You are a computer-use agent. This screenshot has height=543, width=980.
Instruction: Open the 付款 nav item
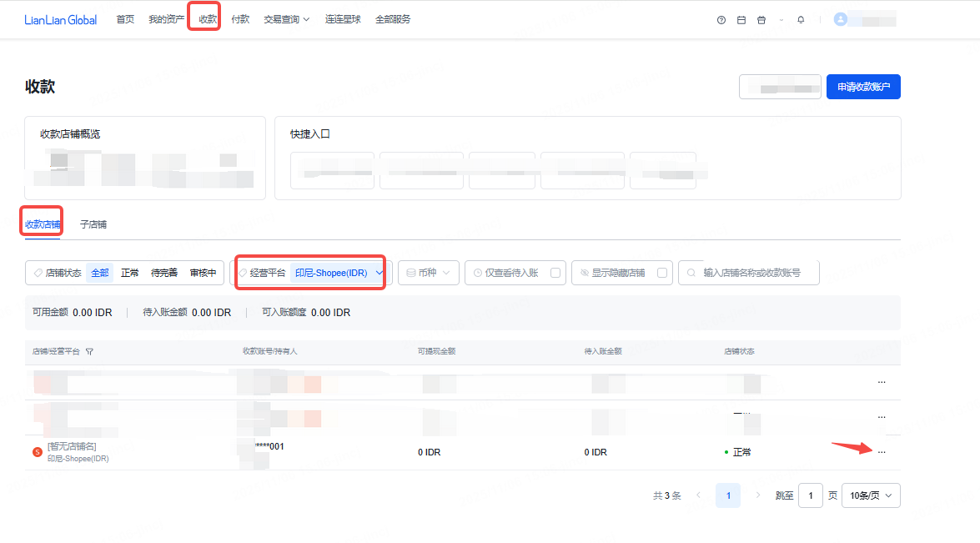pos(240,20)
